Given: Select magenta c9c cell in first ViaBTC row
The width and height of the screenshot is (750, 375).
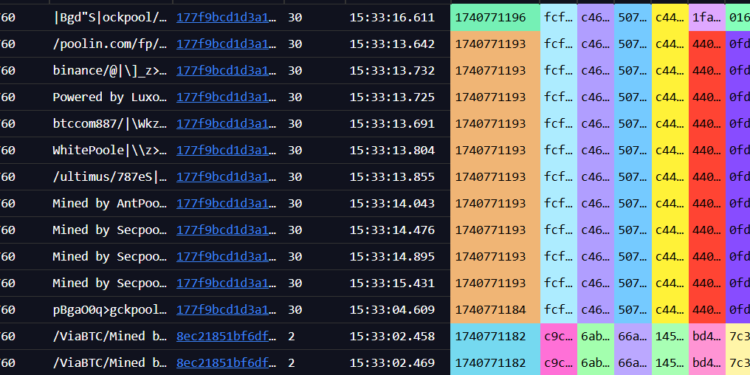Looking at the screenshot, I should pos(558,336).
